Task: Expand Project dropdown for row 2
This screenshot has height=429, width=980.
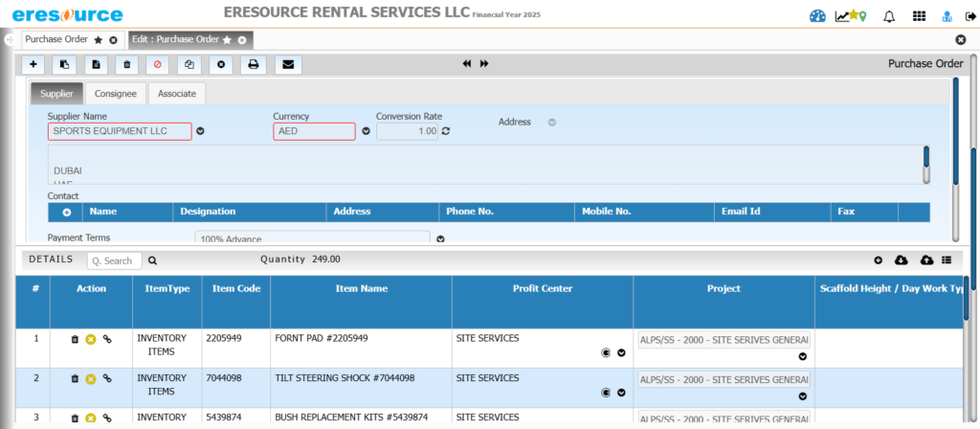Action: [x=802, y=395]
